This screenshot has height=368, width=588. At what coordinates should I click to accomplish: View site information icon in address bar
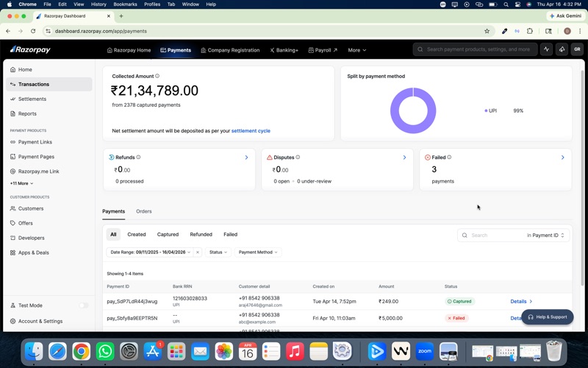click(48, 31)
